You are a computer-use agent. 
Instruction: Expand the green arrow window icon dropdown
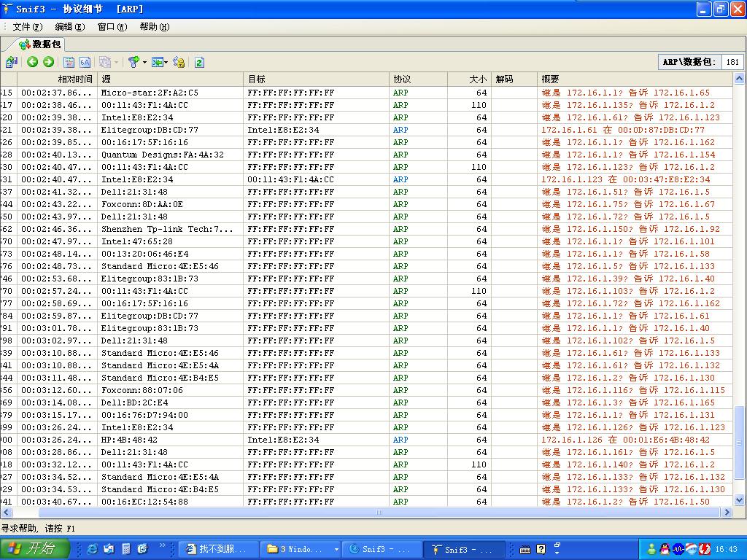(x=166, y=62)
